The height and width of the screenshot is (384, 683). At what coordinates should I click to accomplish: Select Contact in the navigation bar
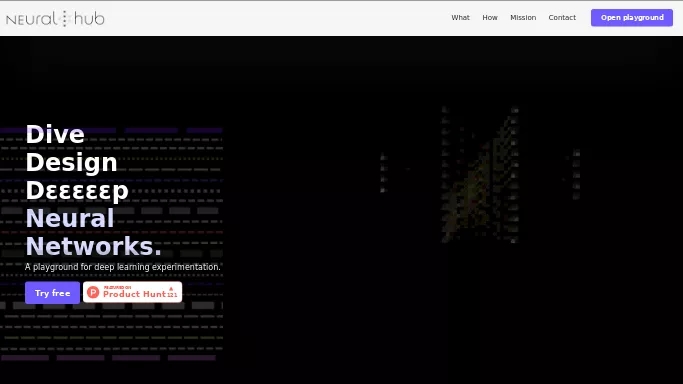(562, 17)
